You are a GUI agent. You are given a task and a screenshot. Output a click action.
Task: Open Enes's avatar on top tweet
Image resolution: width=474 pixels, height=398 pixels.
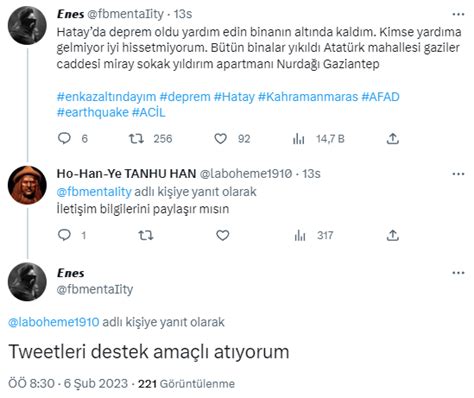[x=27, y=25]
